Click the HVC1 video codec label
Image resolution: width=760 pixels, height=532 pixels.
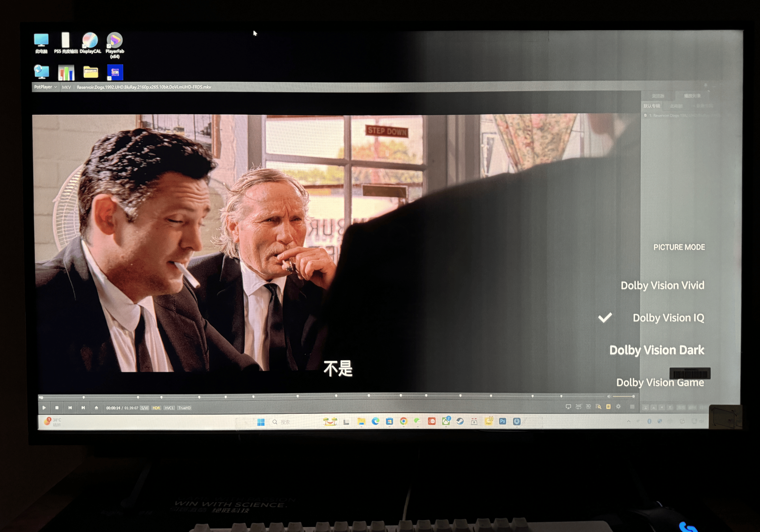(169, 408)
